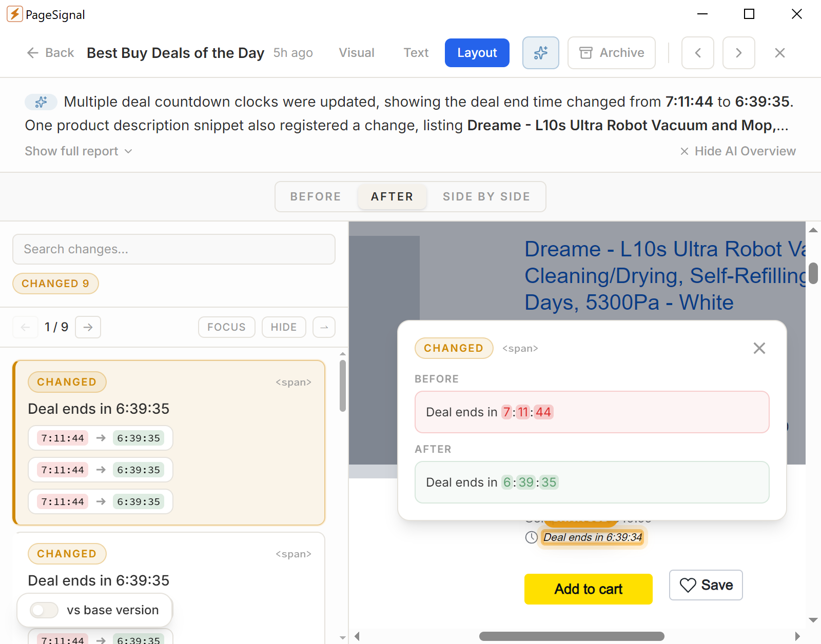Hide the AI Overview
The image size is (821, 644).
pyautogui.click(x=738, y=151)
